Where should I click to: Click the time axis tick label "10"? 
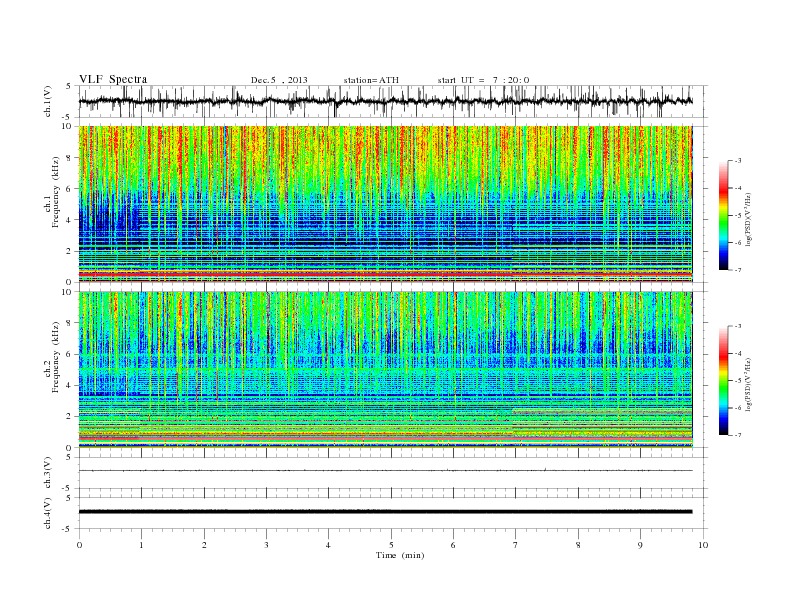coord(703,545)
